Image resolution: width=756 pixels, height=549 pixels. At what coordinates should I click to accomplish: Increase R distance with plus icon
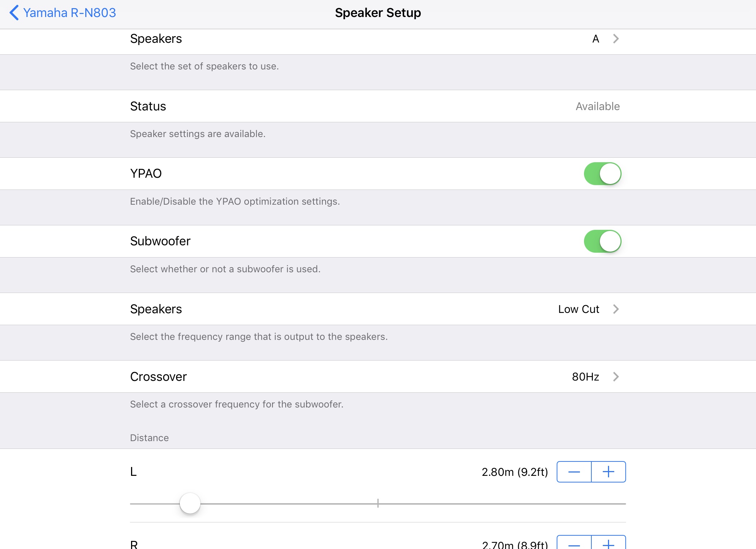608,544
